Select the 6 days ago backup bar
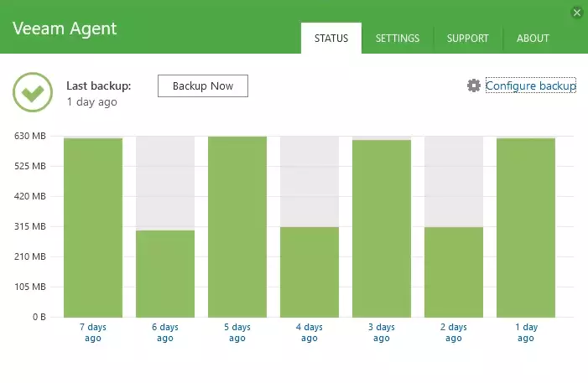The image size is (588, 383). [x=165, y=273]
